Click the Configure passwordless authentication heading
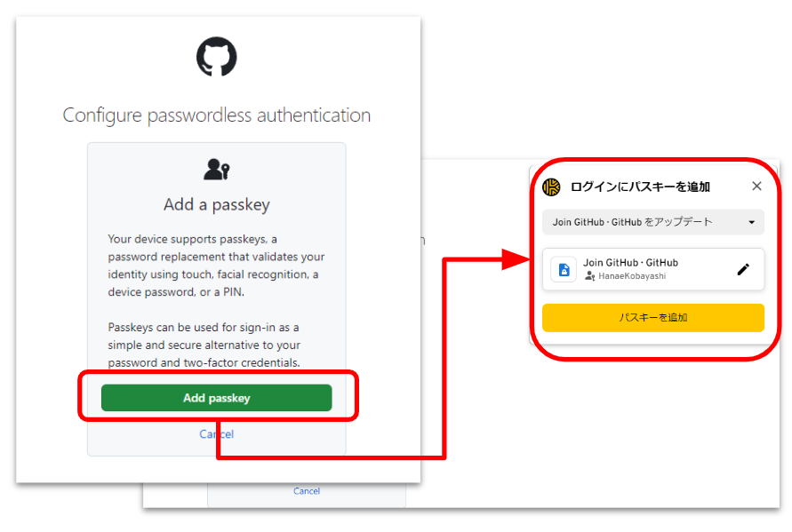This screenshot has width=792, height=532. tap(217, 115)
